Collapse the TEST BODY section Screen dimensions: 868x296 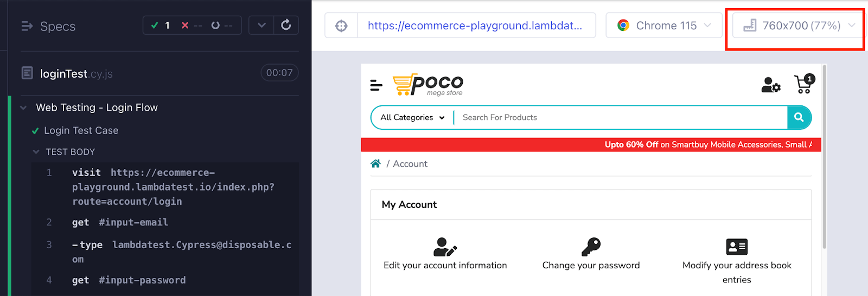(36, 152)
